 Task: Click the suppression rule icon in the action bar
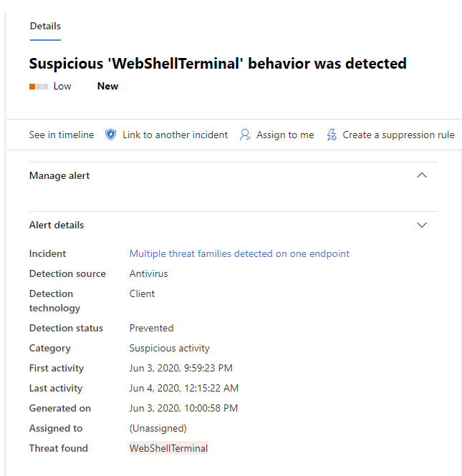(331, 135)
